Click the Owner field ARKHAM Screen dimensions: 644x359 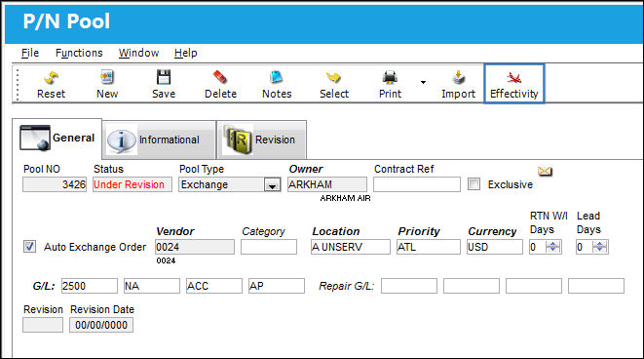pyautogui.click(x=327, y=184)
